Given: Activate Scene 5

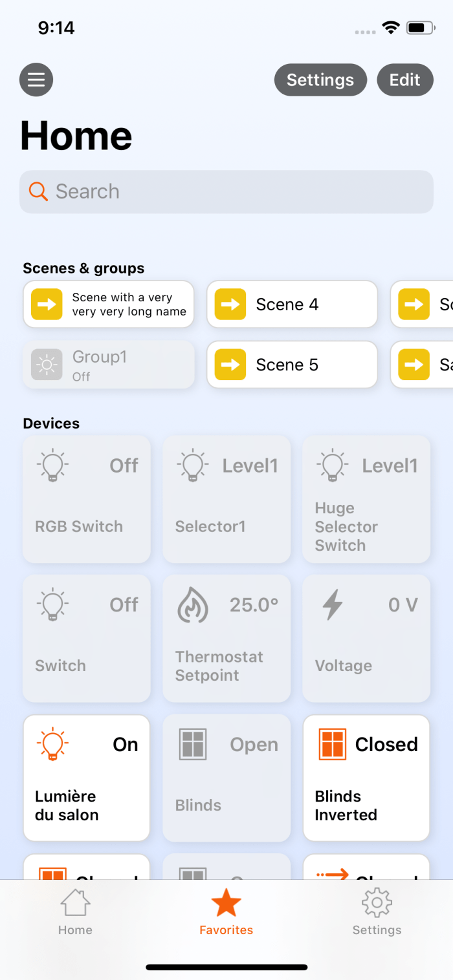Looking at the screenshot, I should [x=292, y=365].
